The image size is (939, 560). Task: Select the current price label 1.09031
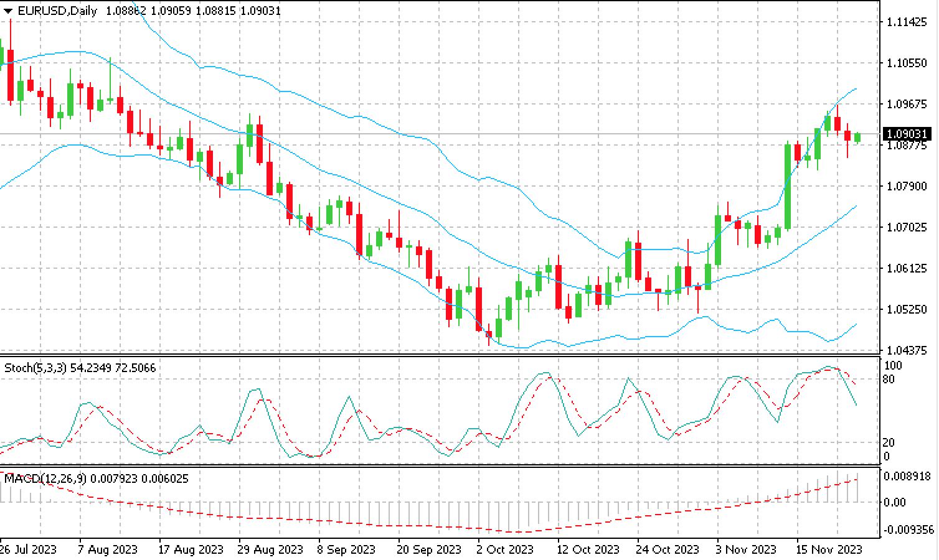click(907, 134)
